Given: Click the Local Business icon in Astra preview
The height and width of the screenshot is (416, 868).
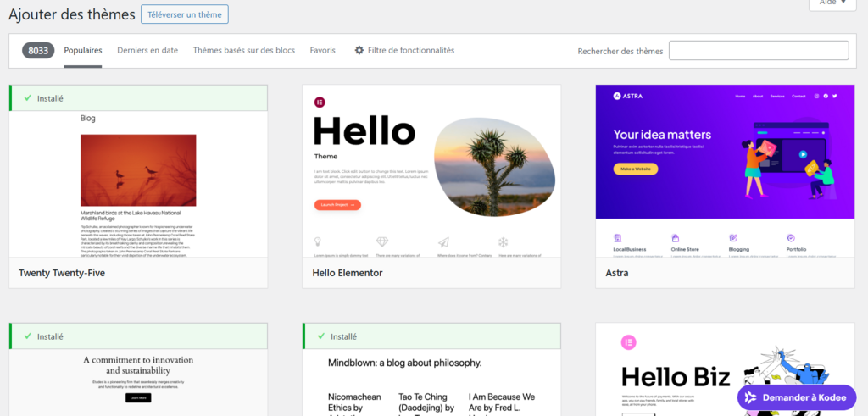Looking at the screenshot, I should (616, 238).
